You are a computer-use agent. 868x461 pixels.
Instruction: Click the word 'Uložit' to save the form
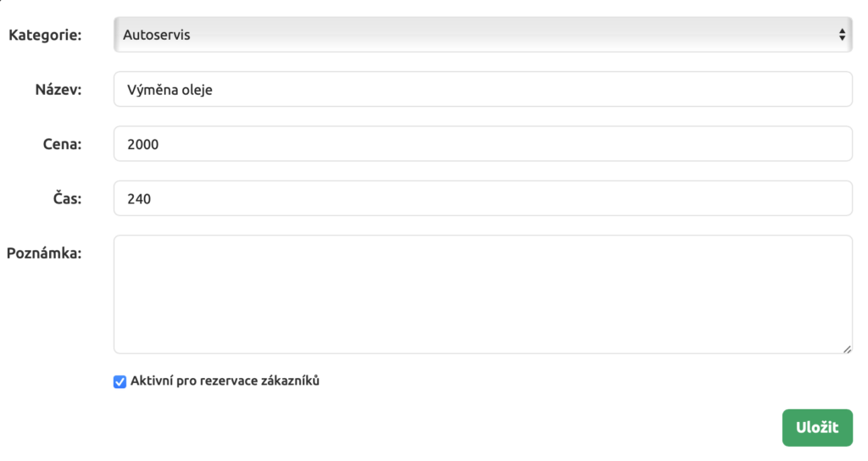817,428
